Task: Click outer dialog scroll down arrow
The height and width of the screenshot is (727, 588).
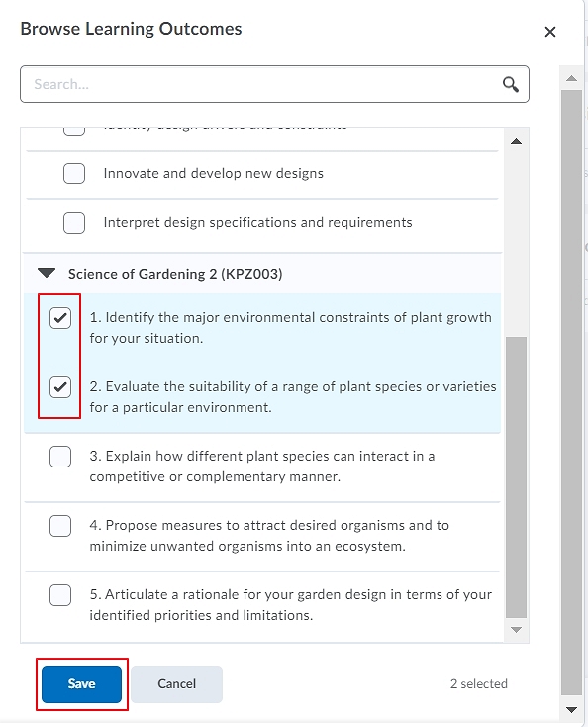Action: point(571,710)
